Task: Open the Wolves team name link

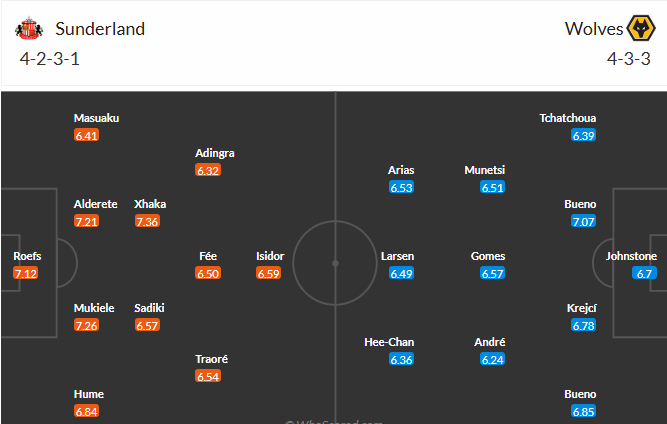Action: coord(592,28)
